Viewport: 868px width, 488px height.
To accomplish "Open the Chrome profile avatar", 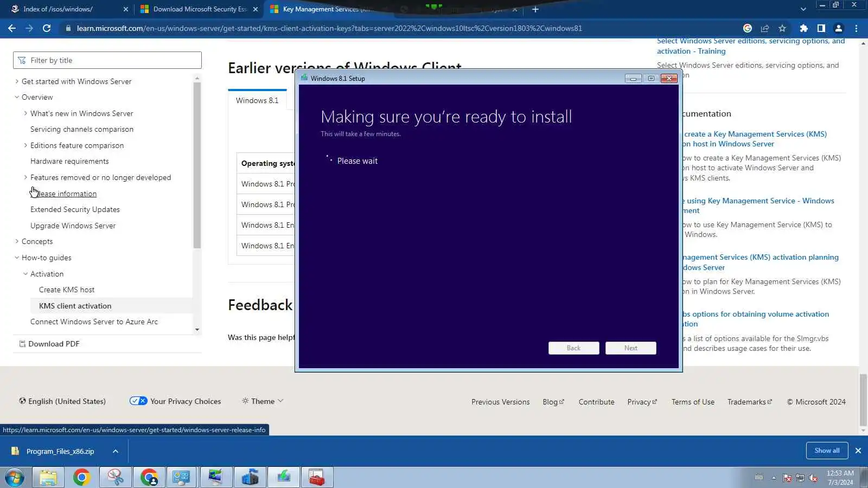I will (839, 28).
